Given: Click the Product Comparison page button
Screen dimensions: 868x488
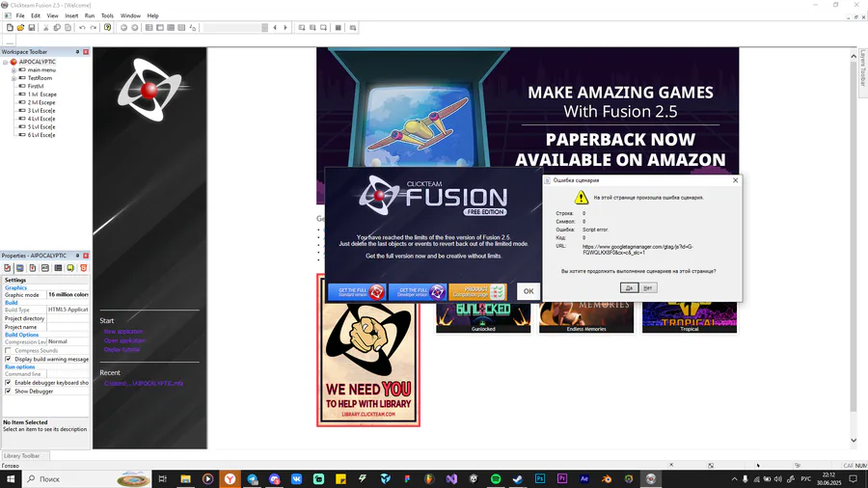Looking at the screenshot, I should pos(477,291).
